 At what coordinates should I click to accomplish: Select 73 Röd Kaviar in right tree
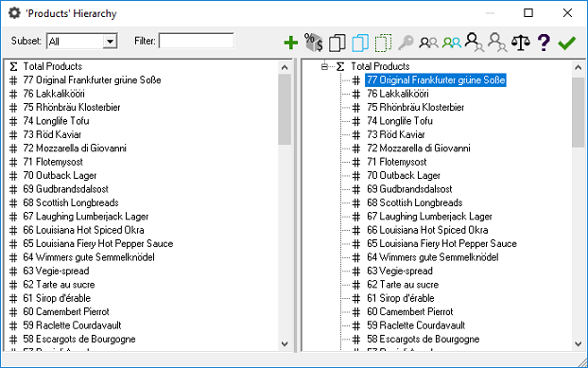396,134
